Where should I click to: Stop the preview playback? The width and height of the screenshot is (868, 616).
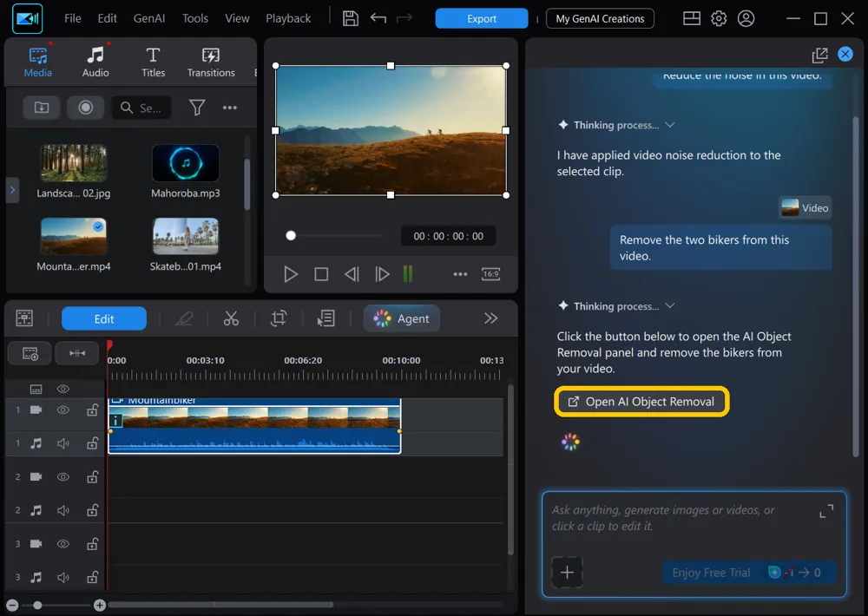[321, 274]
